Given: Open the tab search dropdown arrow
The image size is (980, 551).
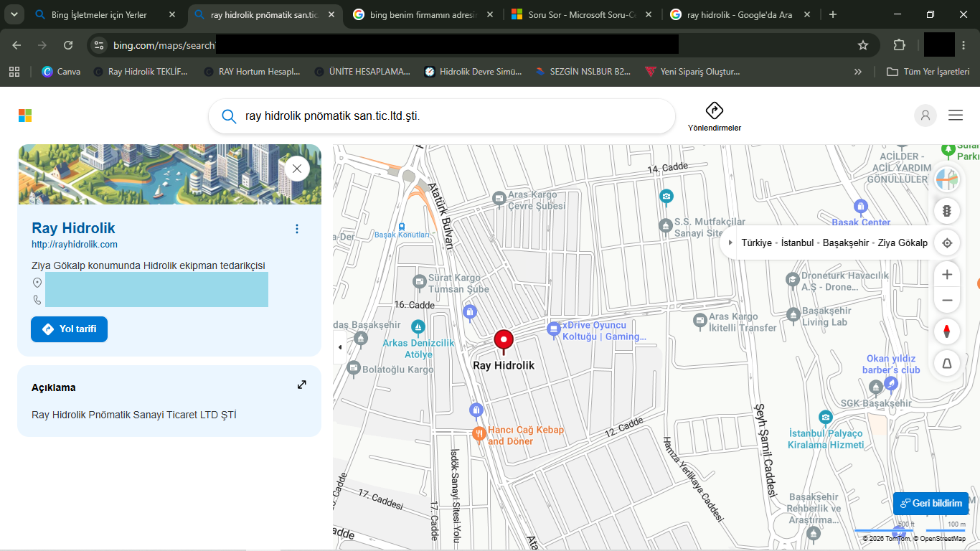Looking at the screenshot, I should coord(14,14).
